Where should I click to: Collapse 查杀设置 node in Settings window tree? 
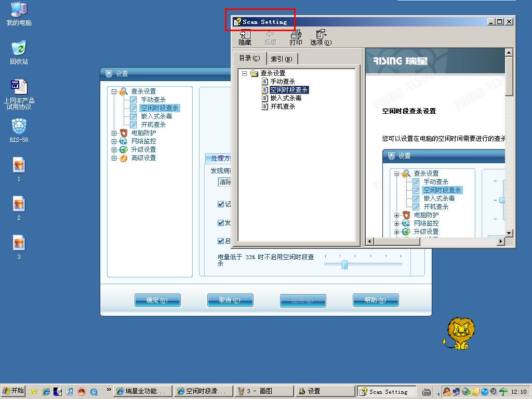(114, 91)
